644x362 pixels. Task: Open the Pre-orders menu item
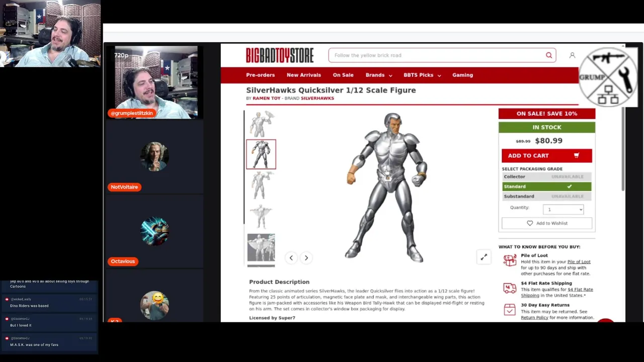click(260, 75)
